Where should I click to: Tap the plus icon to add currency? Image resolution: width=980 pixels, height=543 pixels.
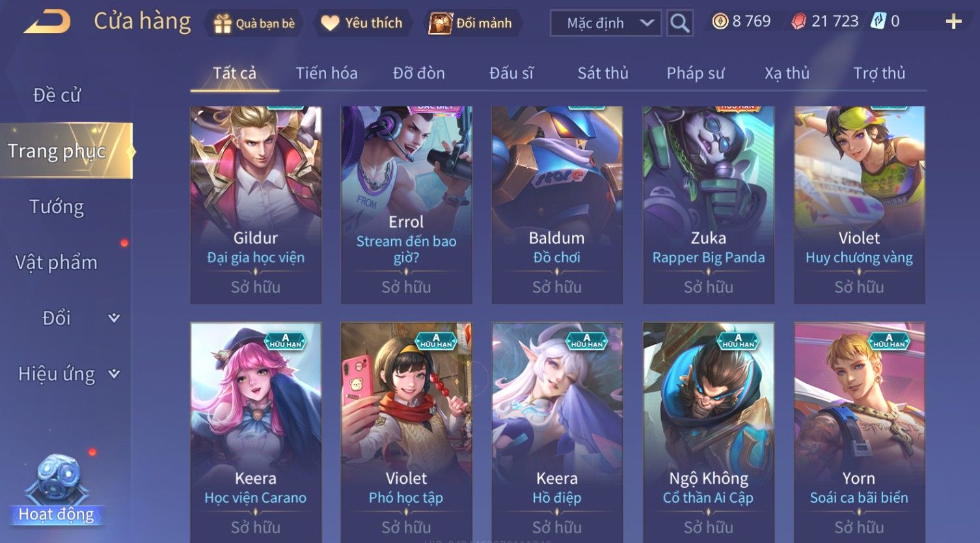point(953,21)
